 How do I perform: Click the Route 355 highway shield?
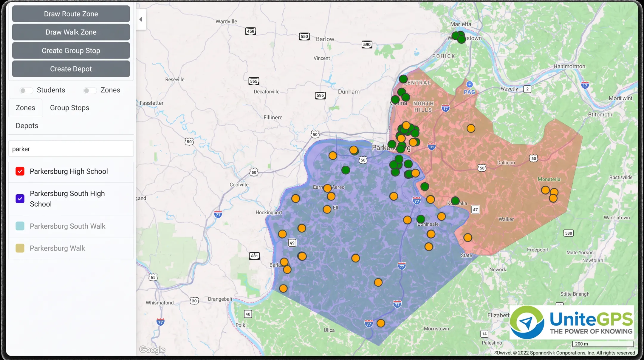pyautogui.click(x=254, y=81)
